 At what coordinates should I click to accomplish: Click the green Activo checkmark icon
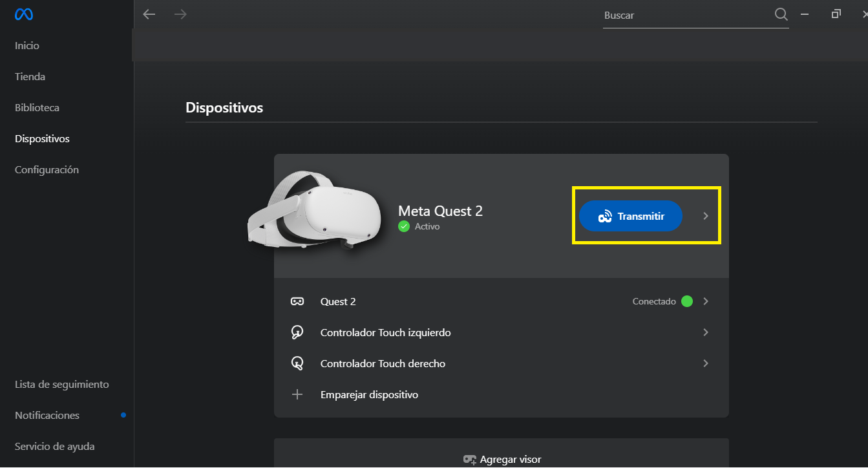(404, 226)
